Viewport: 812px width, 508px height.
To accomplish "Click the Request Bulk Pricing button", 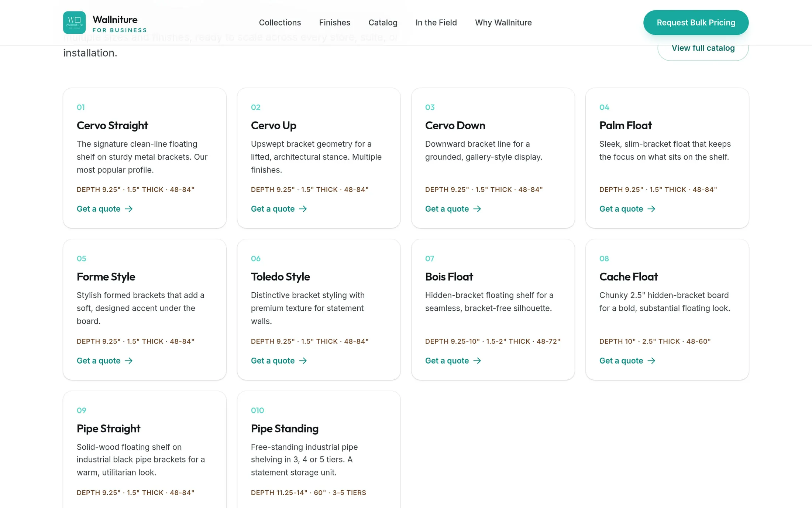I will [696, 23].
